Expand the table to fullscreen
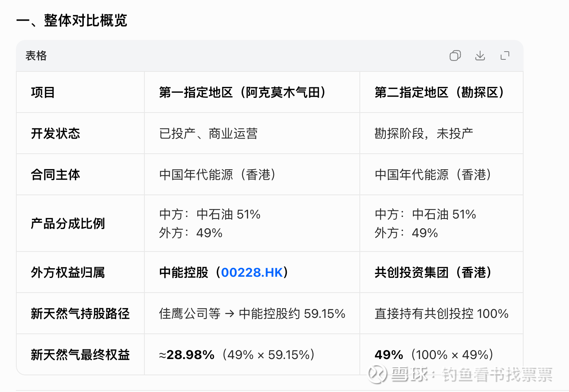This screenshot has width=569, height=392. [505, 56]
